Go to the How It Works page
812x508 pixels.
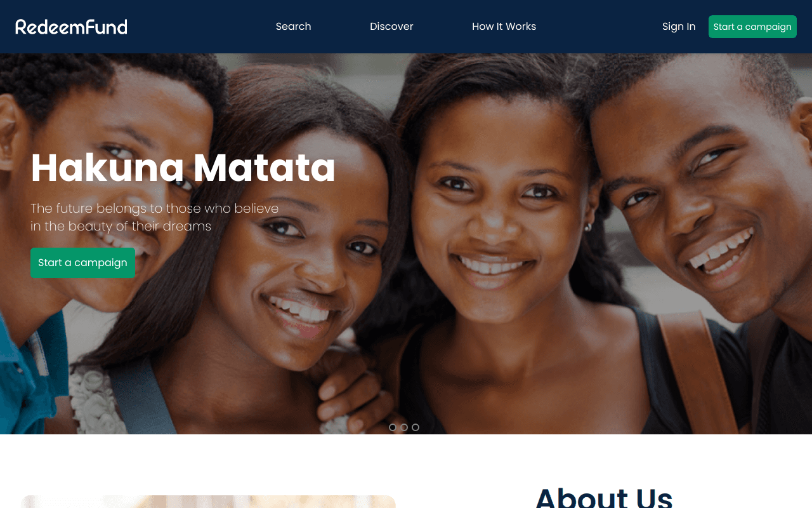[x=504, y=27]
